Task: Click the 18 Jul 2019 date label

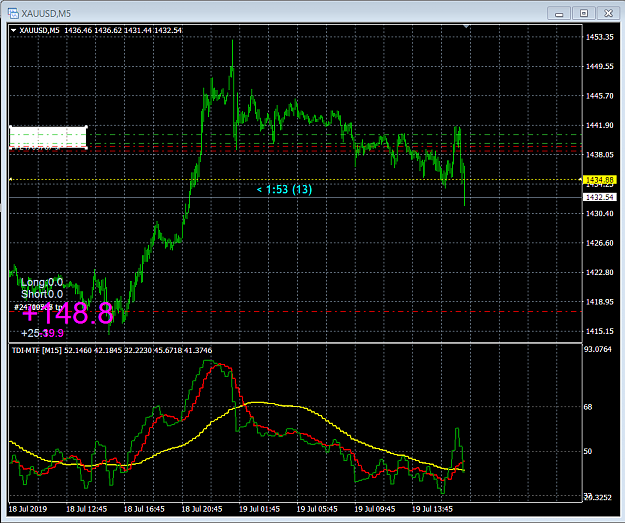Action: [28, 509]
